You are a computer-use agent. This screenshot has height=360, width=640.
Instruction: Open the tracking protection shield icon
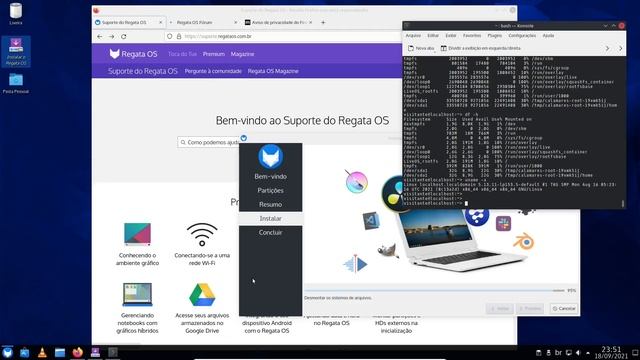pyautogui.click(x=170, y=36)
